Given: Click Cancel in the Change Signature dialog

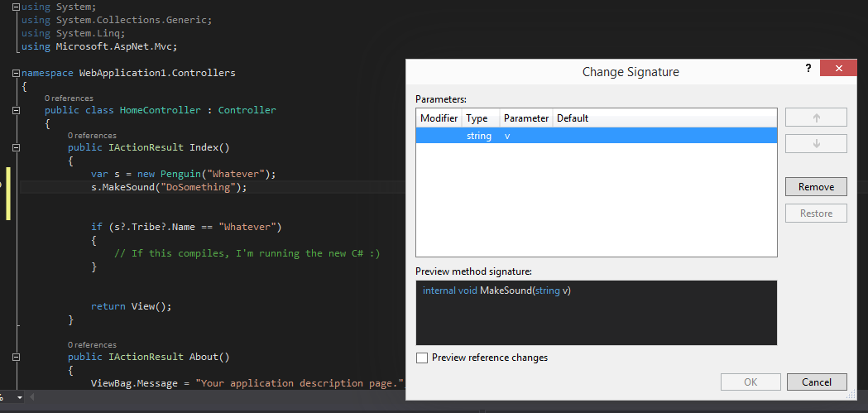Looking at the screenshot, I should tap(816, 382).
